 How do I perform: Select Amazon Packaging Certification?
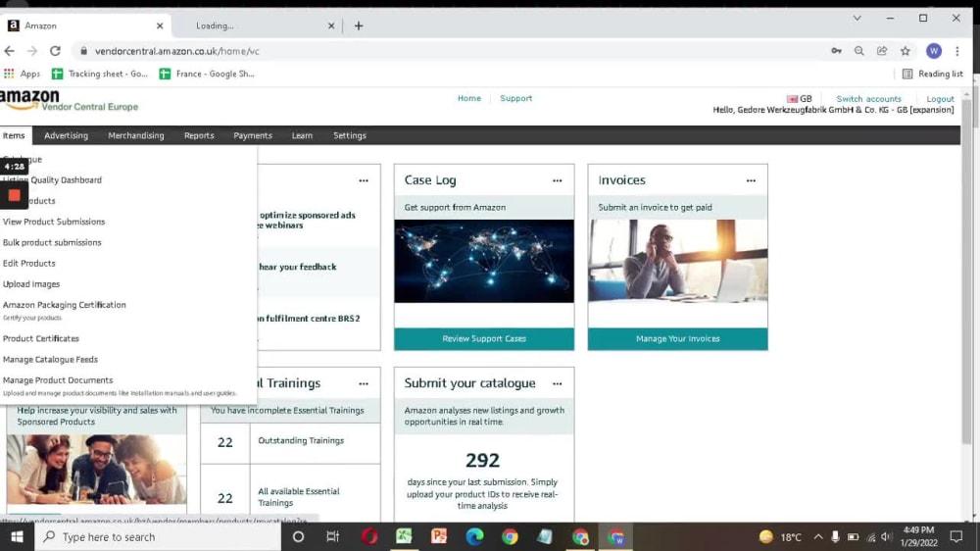coord(65,305)
